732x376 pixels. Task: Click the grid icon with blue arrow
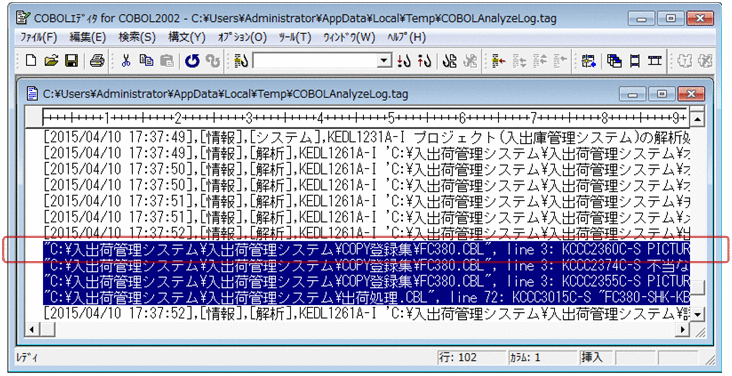(x=589, y=61)
